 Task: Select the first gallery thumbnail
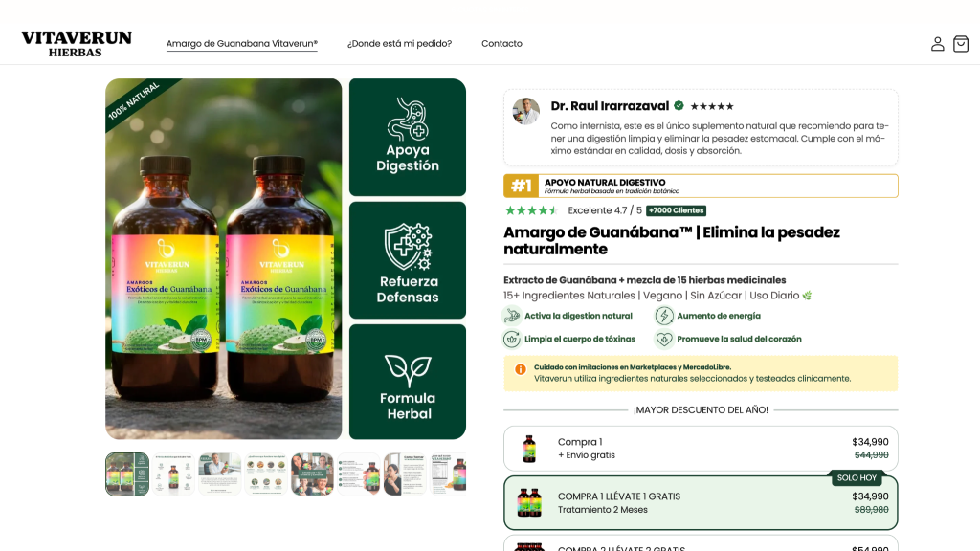click(127, 474)
